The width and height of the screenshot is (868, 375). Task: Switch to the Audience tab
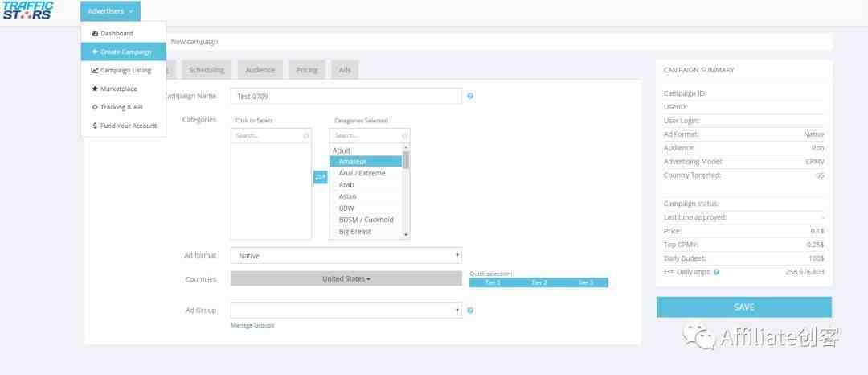point(260,70)
